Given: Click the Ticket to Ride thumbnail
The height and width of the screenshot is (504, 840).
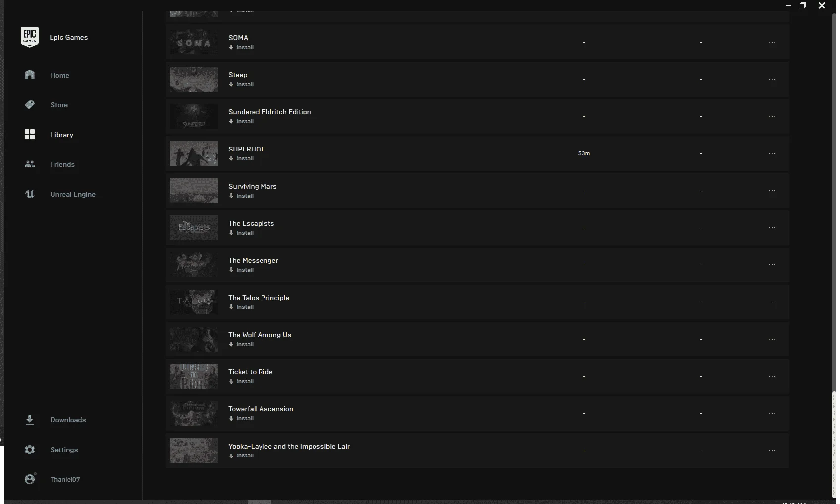Looking at the screenshot, I should coord(194,376).
